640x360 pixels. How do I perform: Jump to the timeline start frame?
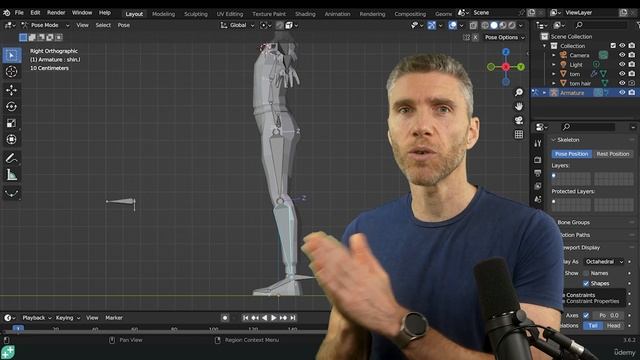click(245, 318)
